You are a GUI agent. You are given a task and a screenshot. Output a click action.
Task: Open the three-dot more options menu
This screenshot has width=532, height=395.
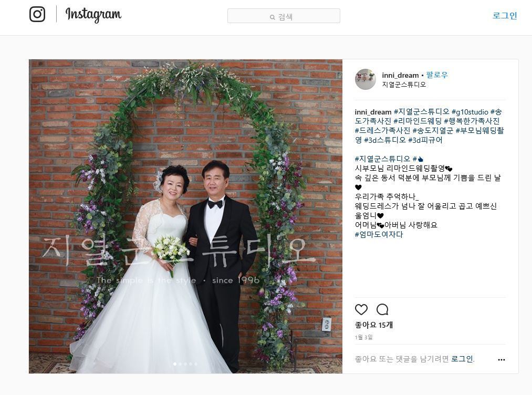(x=501, y=360)
